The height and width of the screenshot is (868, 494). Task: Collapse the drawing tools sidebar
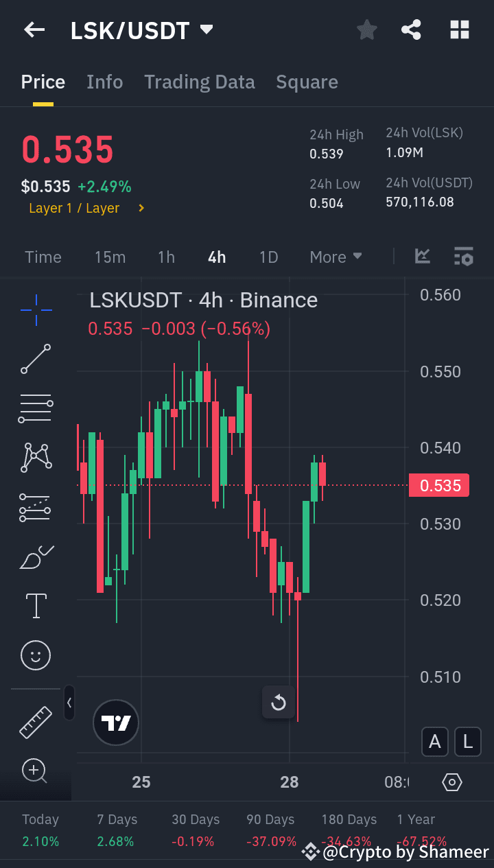tap(69, 703)
